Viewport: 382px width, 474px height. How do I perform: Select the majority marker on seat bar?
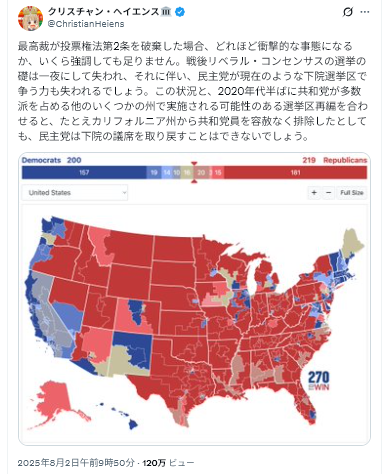click(x=194, y=172)
